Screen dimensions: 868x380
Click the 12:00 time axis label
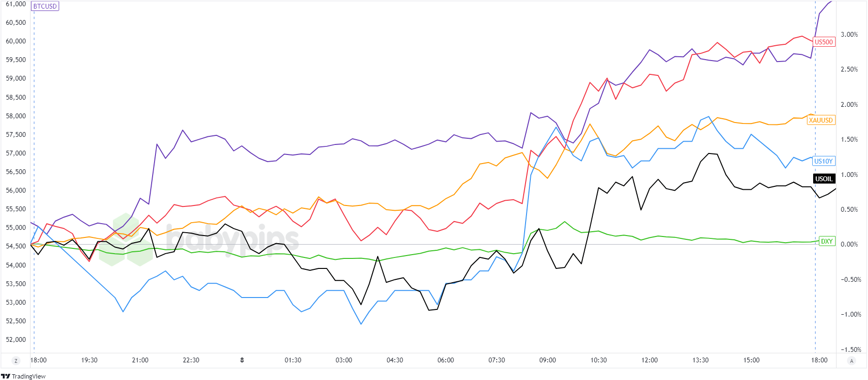[650, 360]
